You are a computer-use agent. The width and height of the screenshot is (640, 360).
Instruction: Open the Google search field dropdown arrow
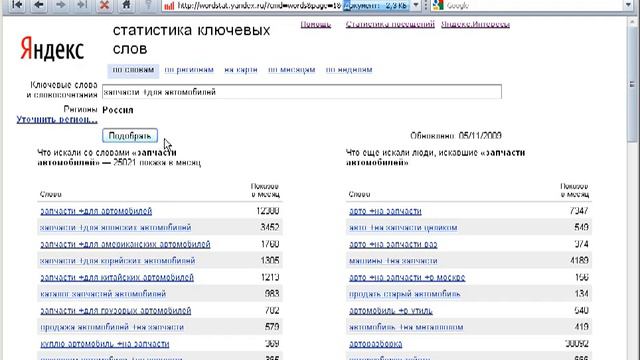(x=629, y=5)
